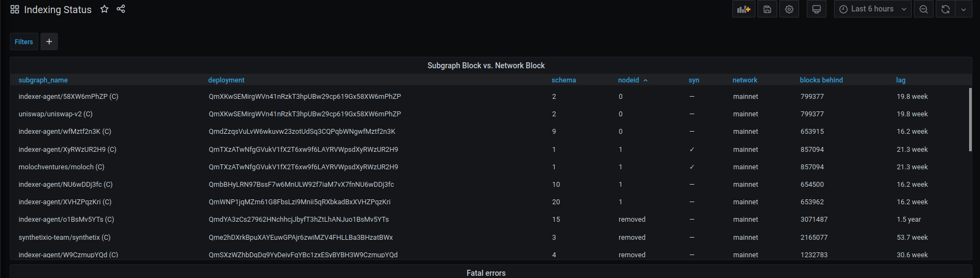
Task: Click lag value 1.5 year
Action: point(909,220)
